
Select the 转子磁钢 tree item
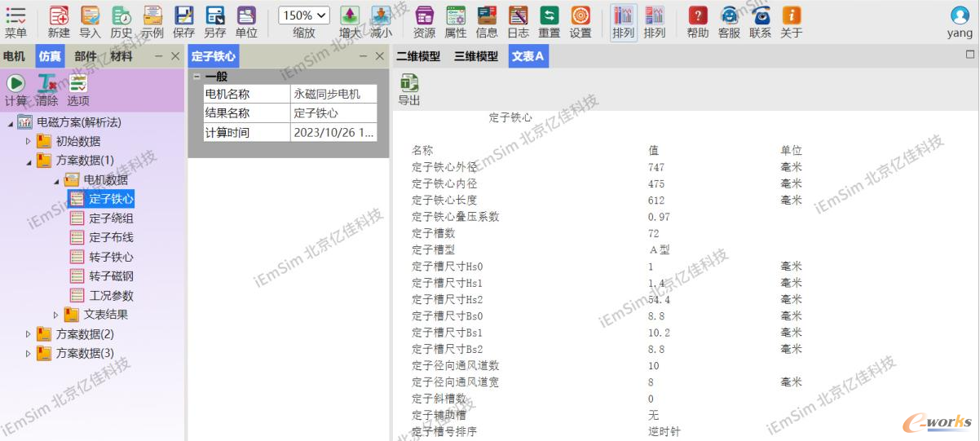111,276
